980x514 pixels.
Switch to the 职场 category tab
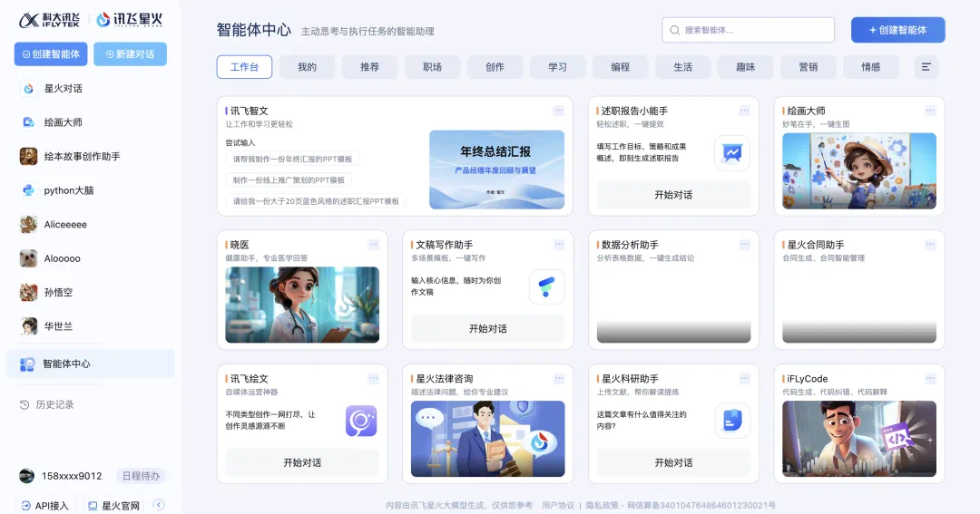pos(432,67)
